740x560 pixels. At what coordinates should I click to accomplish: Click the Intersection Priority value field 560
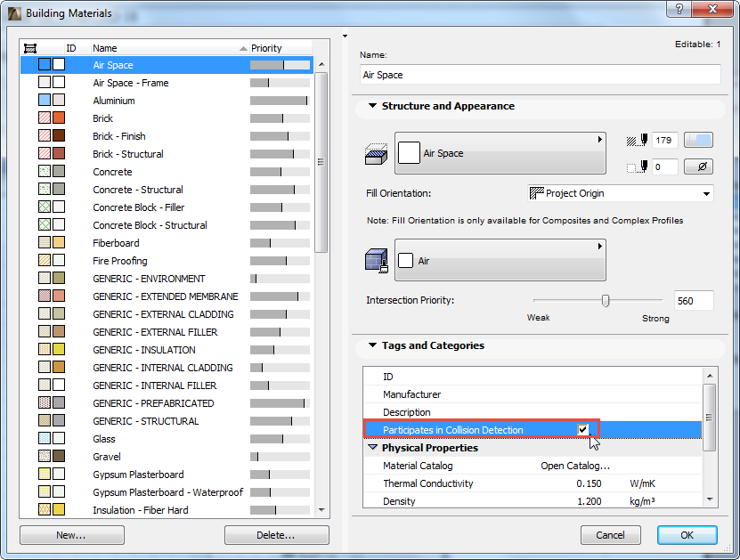694,301
